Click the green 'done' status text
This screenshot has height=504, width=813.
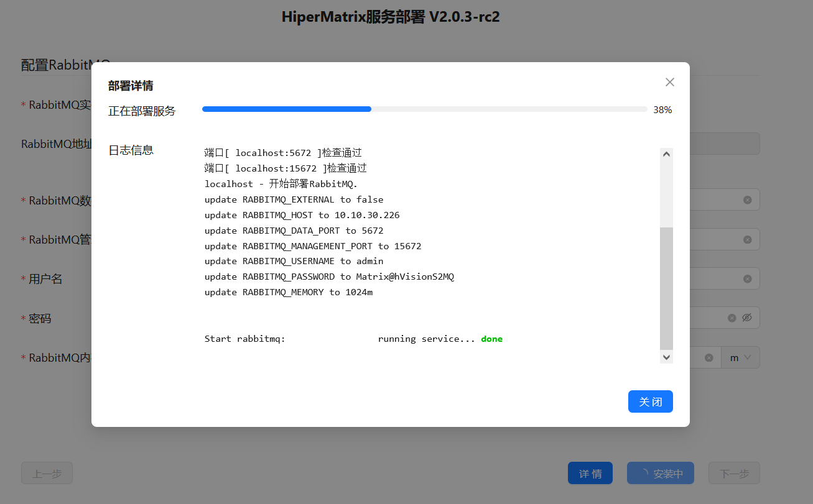point(491,339)
